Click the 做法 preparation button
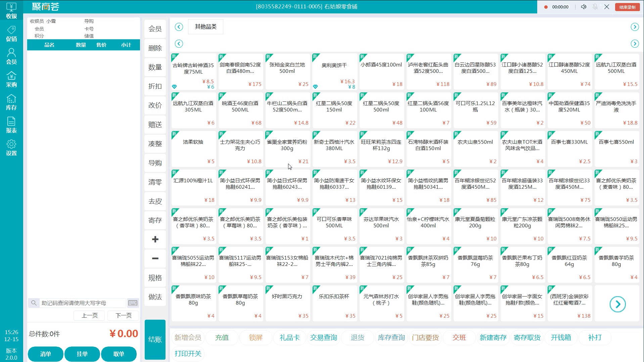This screenshot has height=362, width=644. (155, 297)
